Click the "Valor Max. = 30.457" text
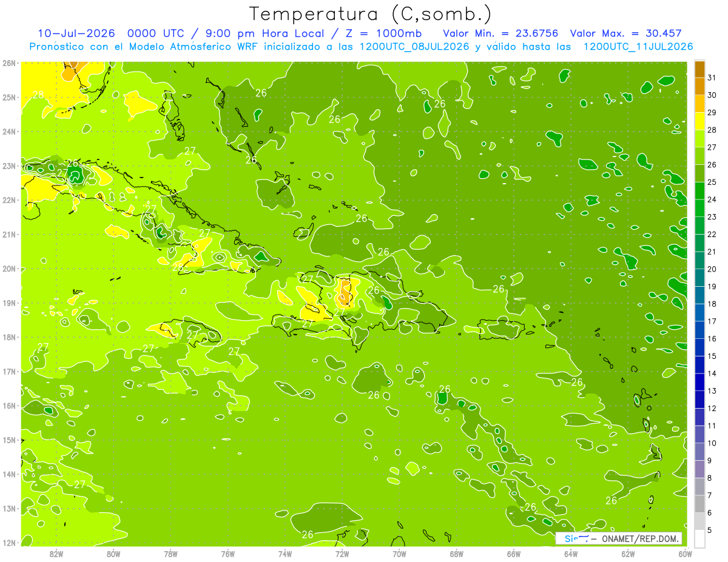This screenshot has height=562, width=728. pyautogui.click(x=625, y=33)
